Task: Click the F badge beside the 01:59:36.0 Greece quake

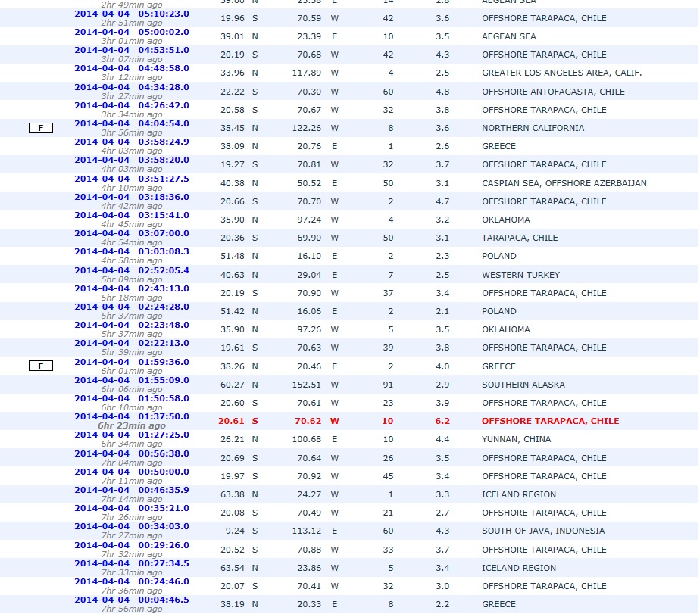Action: click(41, 366)
